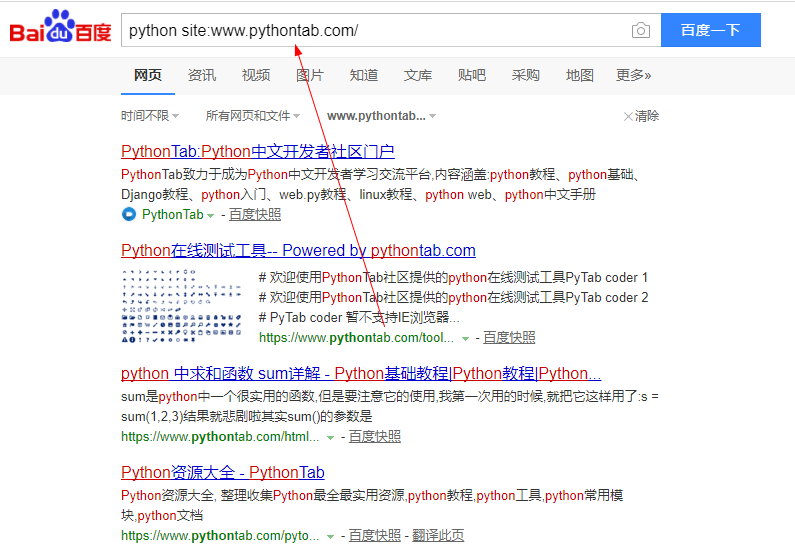The image size is (795, 554).
Task: Switch to the 资讯 tab
Action: tap(202, 76)
